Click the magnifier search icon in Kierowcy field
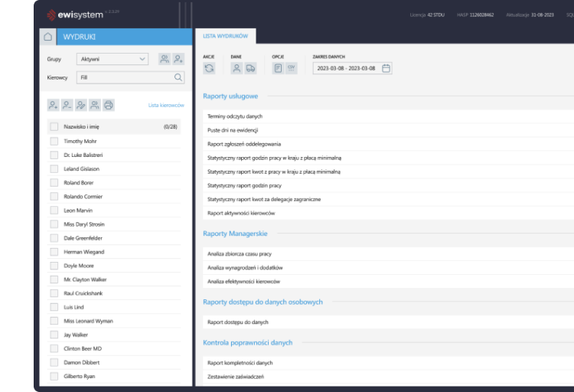The width and height of the screenshot is (574, 392). (178, 77)
